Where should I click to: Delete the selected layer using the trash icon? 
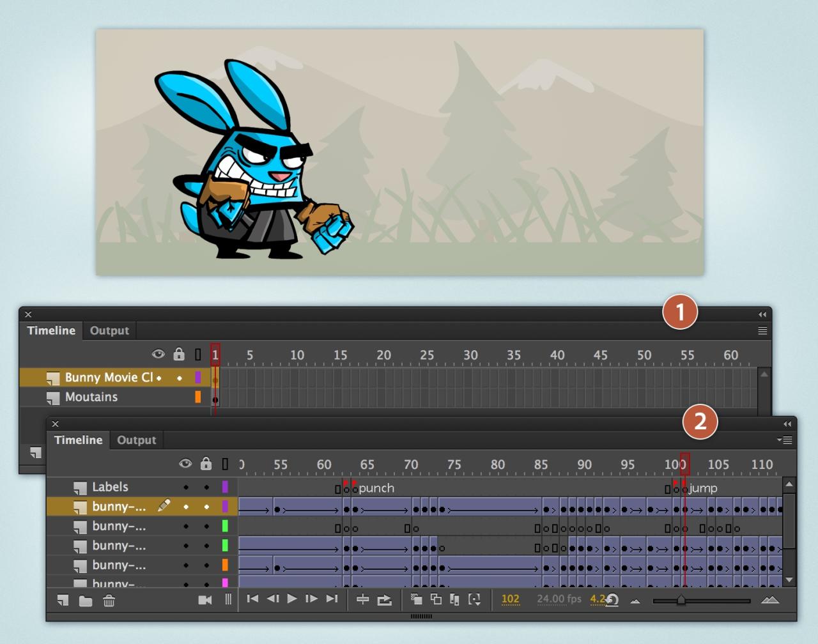(x=109, y=601)
